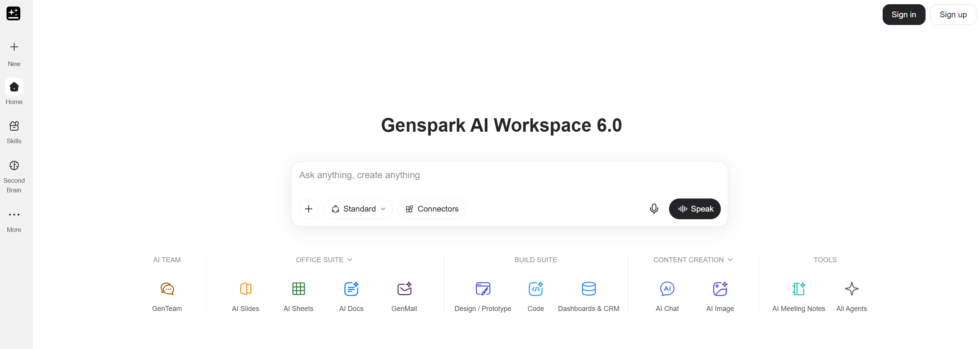
Task: Expand the Office Suite category
Action: tap(324, 260)
